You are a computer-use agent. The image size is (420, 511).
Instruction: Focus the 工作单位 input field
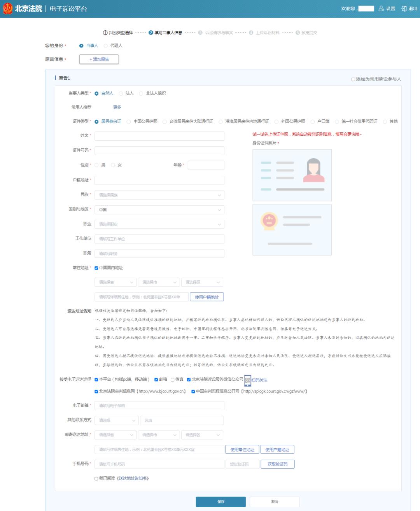(x=159, y=239)
